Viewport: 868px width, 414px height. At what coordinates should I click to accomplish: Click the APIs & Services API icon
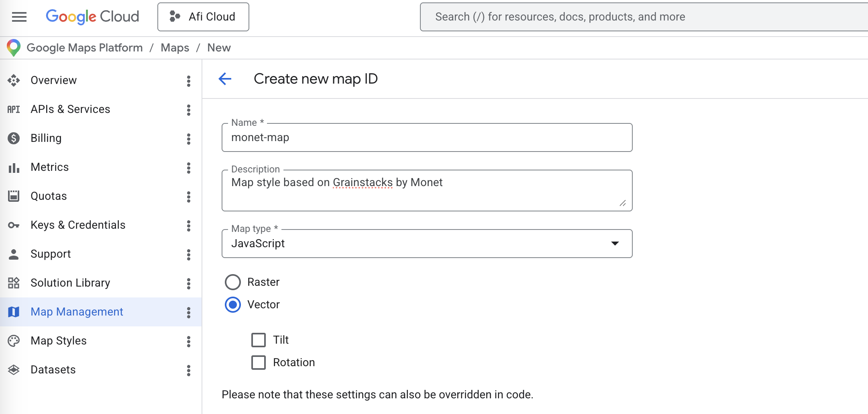14,109
